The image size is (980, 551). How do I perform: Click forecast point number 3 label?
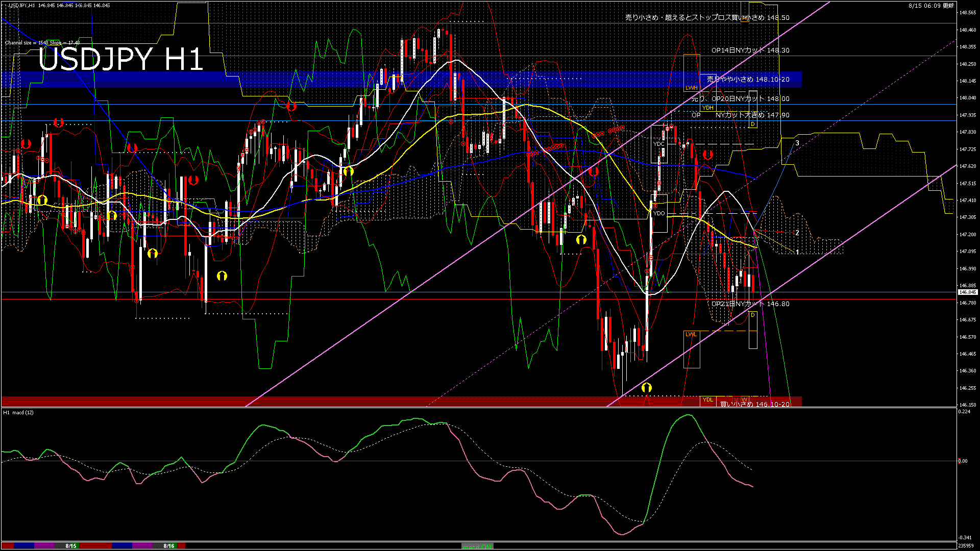point(797,143)
